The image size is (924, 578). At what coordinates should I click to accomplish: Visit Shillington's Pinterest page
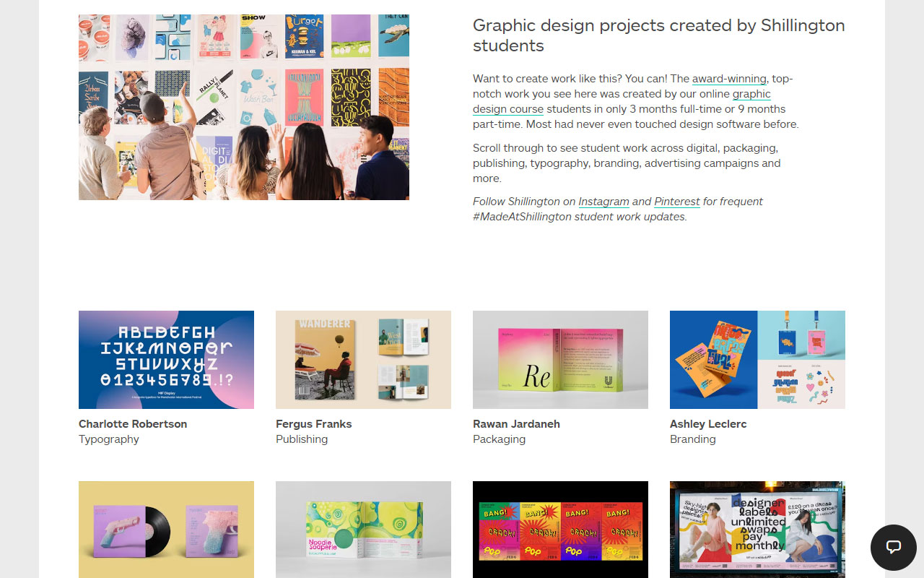coord(676,202)
